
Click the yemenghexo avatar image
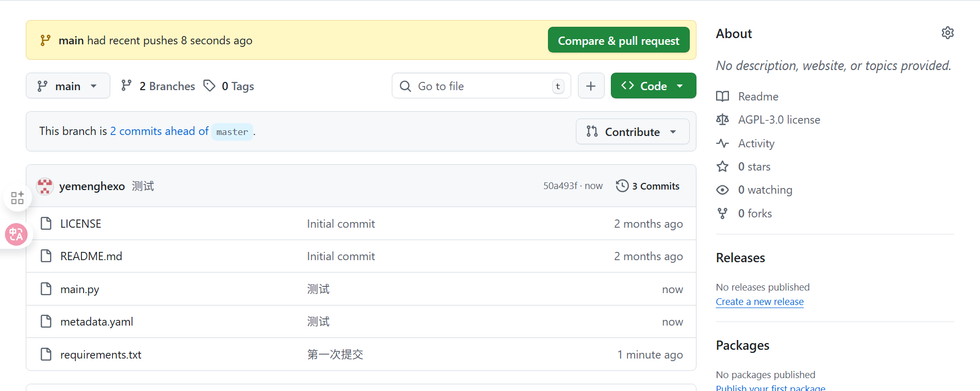[x=45, y=186]
